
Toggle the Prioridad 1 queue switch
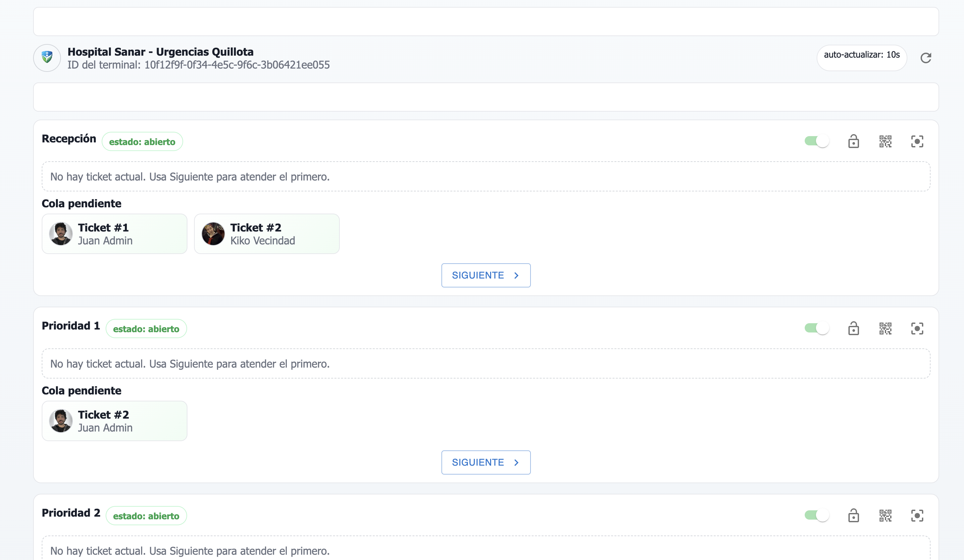point(817,328)
